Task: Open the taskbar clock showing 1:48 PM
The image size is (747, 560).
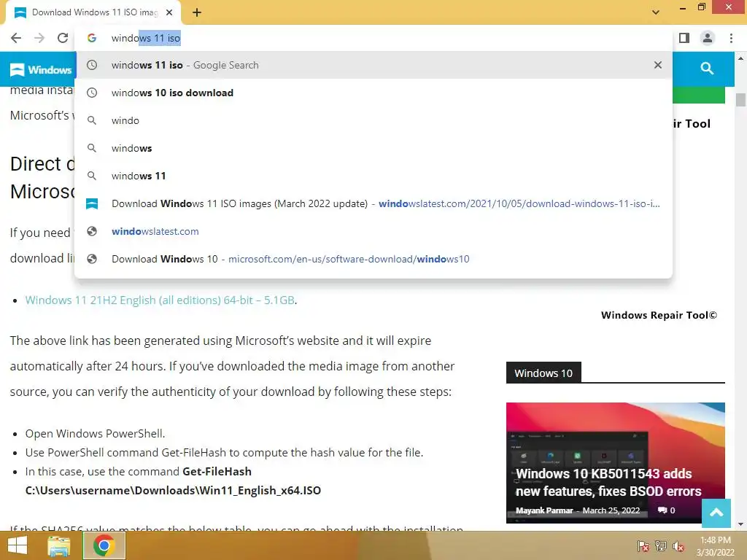Action: click(x=716, y=546)
